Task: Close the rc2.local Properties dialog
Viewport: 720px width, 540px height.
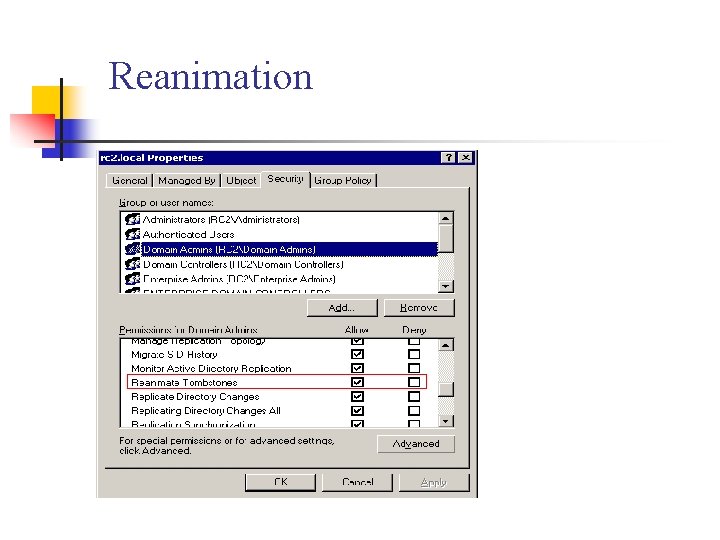Action: (466, 158)
